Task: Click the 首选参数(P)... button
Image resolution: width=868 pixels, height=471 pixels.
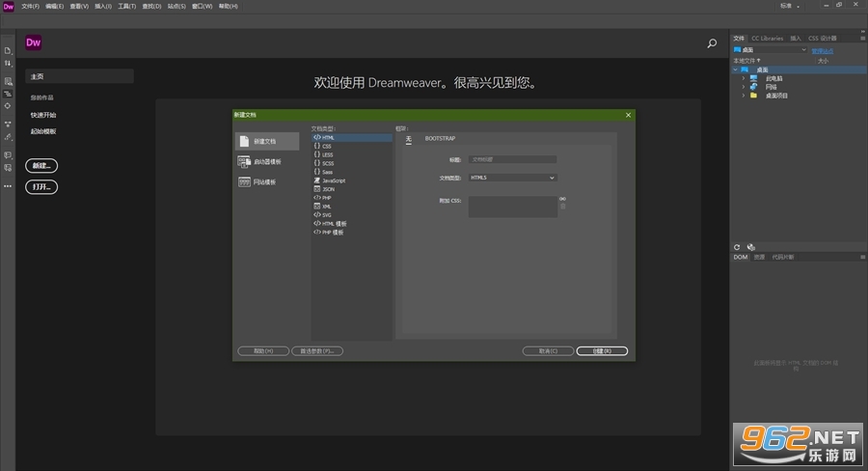Action: pyautogui.click(x=317, y=350)
